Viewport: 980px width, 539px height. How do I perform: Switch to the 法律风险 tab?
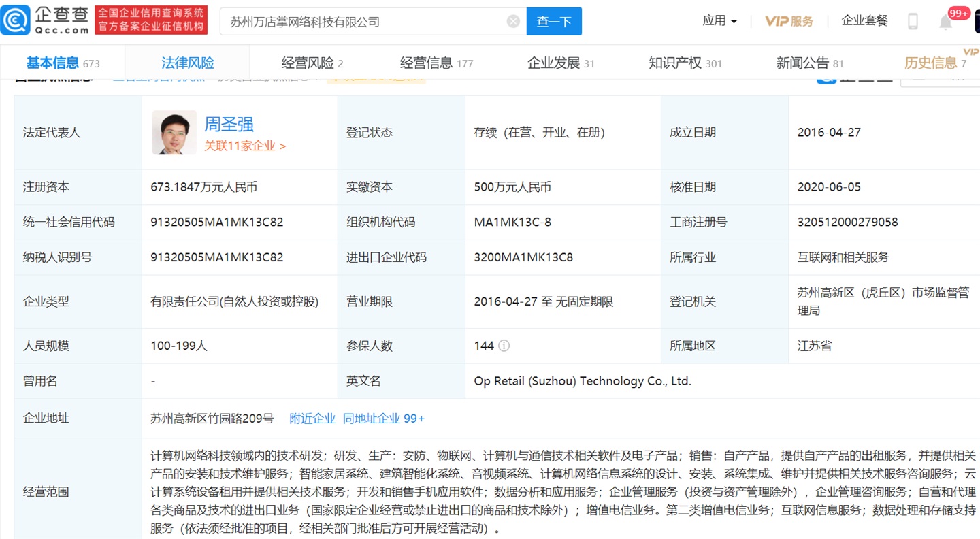[186, 62]
